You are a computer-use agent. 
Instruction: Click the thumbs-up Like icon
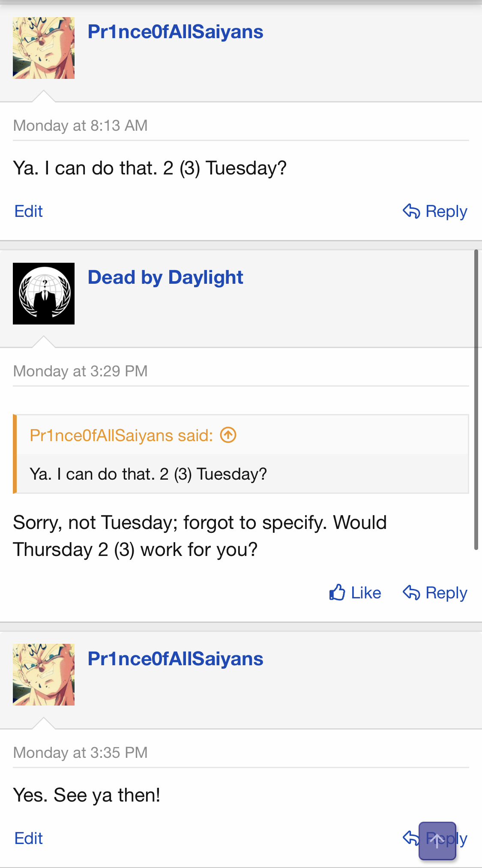pos(337,592)
